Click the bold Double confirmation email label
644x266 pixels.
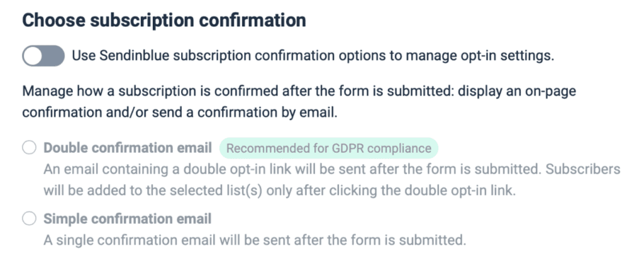[x=128, y=148]
